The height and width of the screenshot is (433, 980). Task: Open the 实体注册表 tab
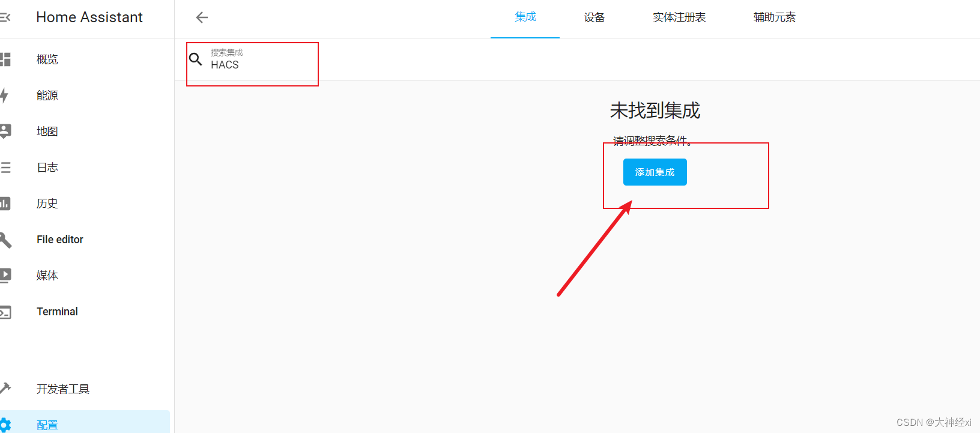pos(679,17)
